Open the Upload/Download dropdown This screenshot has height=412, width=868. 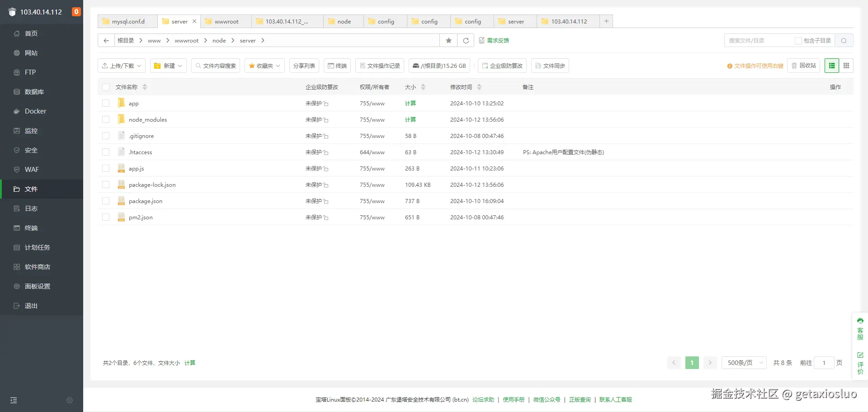pyautogui.click(x=122, y=66)
